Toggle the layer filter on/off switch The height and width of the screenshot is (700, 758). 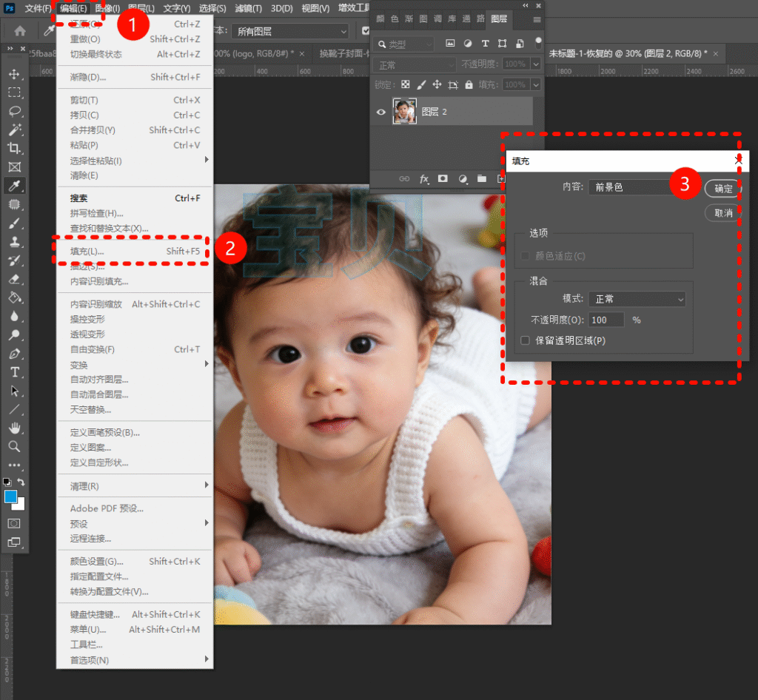538,42
